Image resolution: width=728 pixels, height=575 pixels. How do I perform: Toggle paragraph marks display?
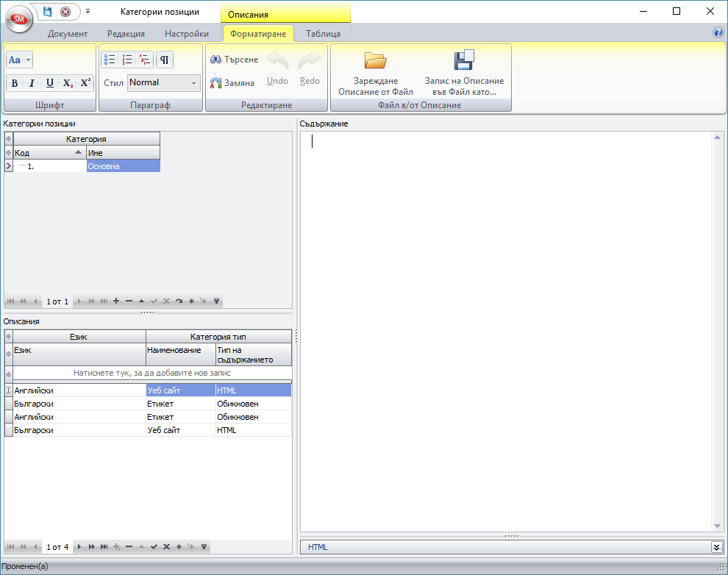point(165,60)
